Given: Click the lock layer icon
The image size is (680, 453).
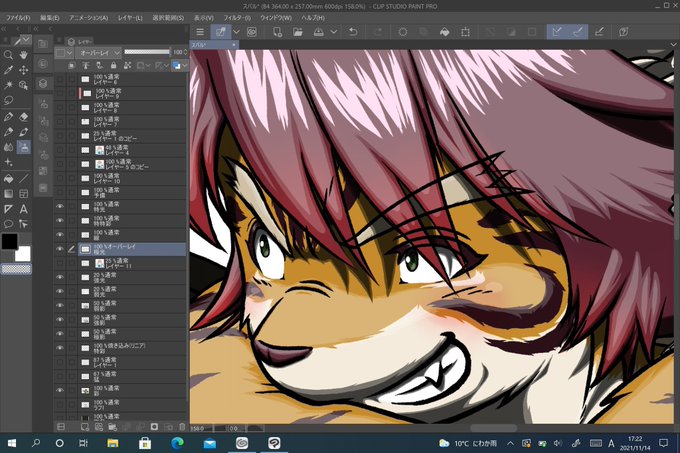Looking at the screenshot, I should tap(113, 65).
